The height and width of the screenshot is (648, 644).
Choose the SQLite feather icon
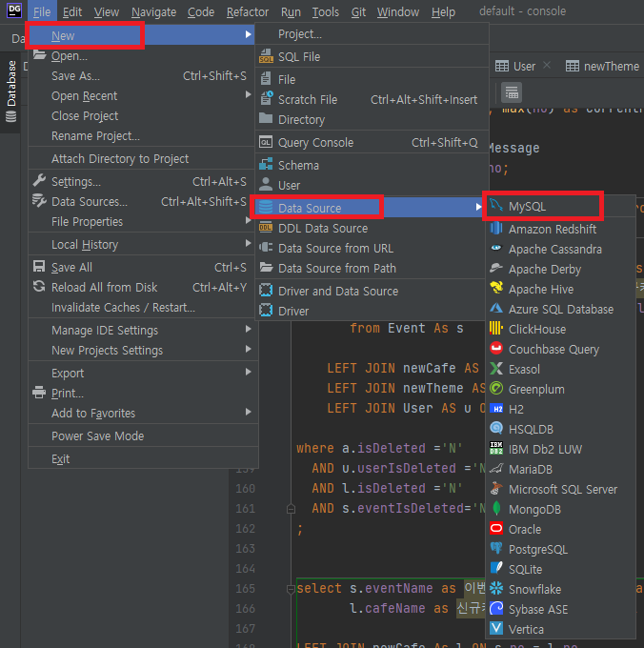click(x=496, y=569)
